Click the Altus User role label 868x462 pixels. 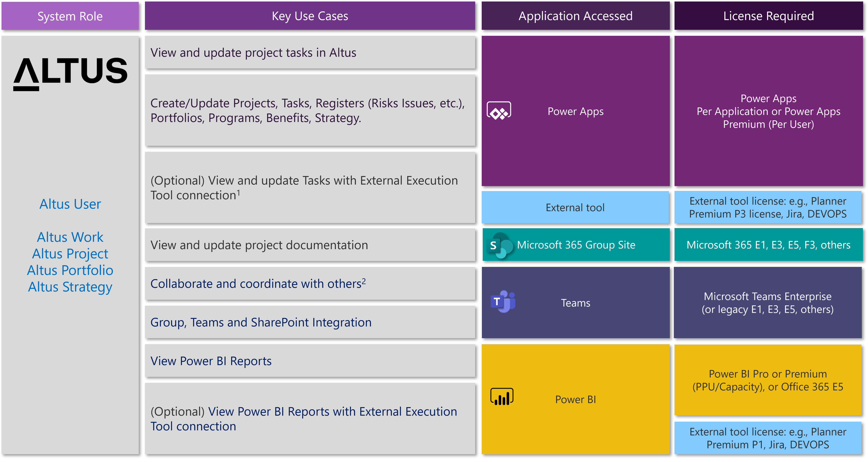(x=70, y=204)
